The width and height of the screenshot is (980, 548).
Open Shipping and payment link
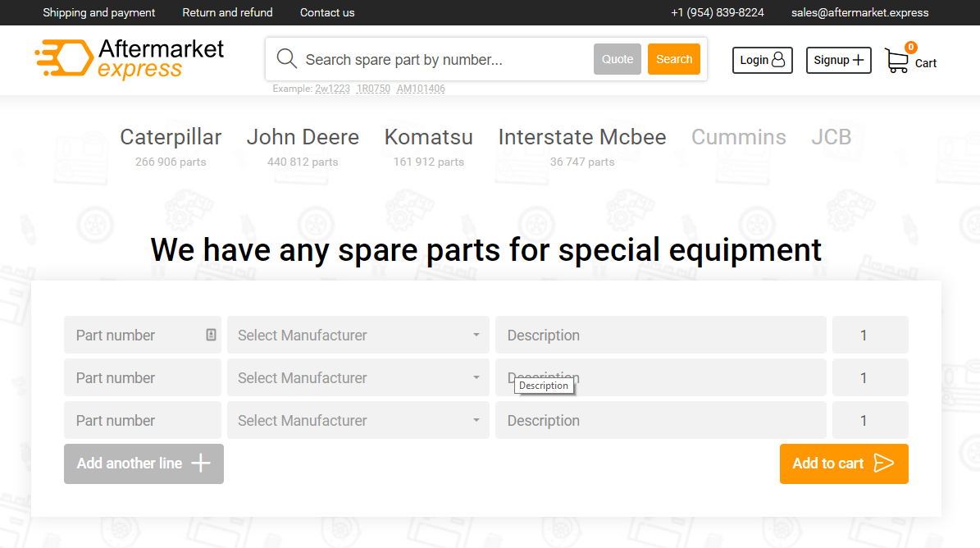click(98, 12)
